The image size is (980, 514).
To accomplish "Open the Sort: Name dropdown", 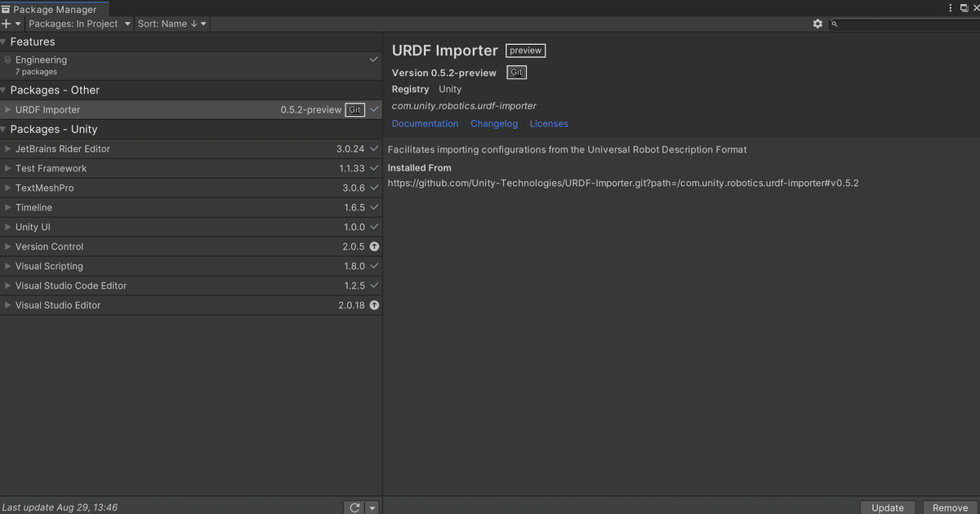I will [x=171, y=24].
